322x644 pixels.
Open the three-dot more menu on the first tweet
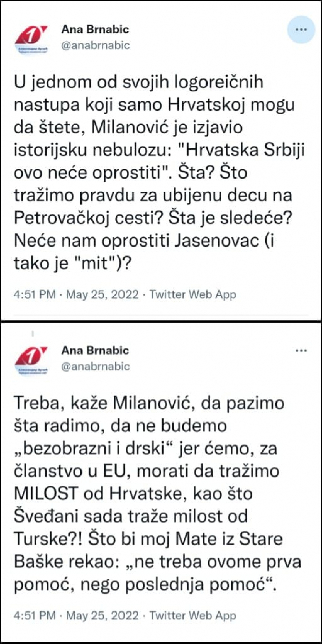[301, 30]
